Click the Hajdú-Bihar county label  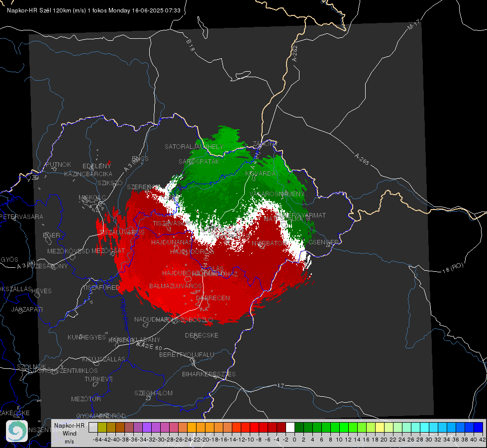point(124,315)
